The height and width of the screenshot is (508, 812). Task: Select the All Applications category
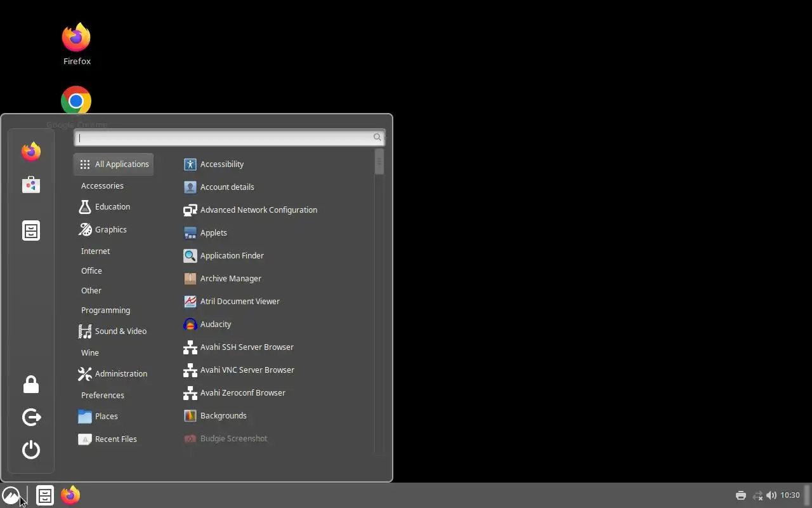[114, 164]
